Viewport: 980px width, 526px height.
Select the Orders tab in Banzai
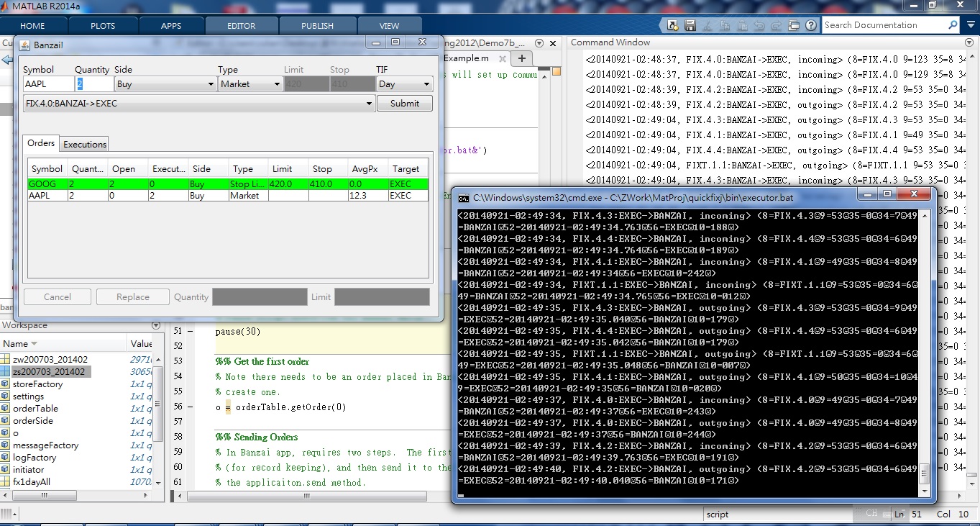[x=41, y=143]
